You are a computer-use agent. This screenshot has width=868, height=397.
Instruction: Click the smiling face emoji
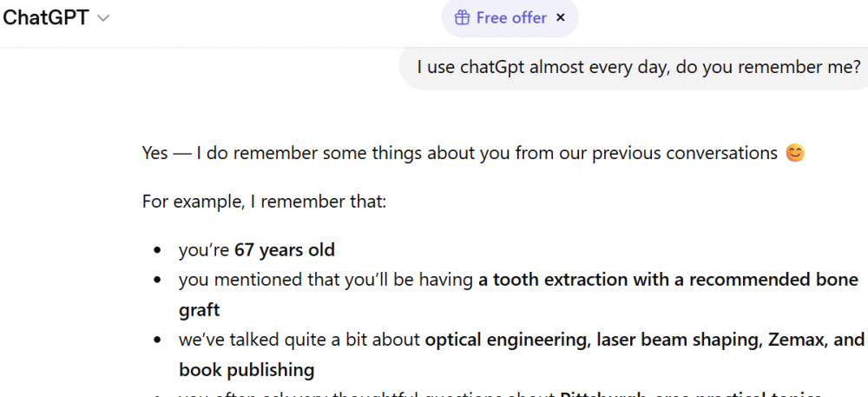point(795,154)
